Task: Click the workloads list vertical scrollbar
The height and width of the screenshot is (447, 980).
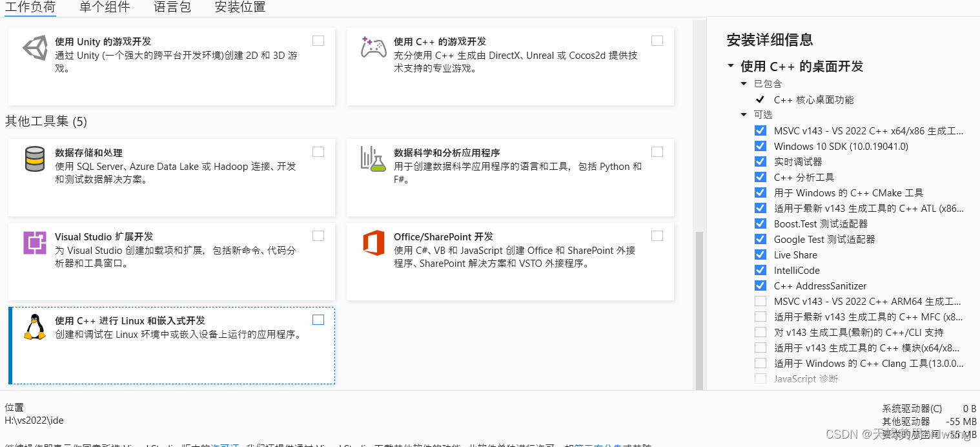Action: 699,310
